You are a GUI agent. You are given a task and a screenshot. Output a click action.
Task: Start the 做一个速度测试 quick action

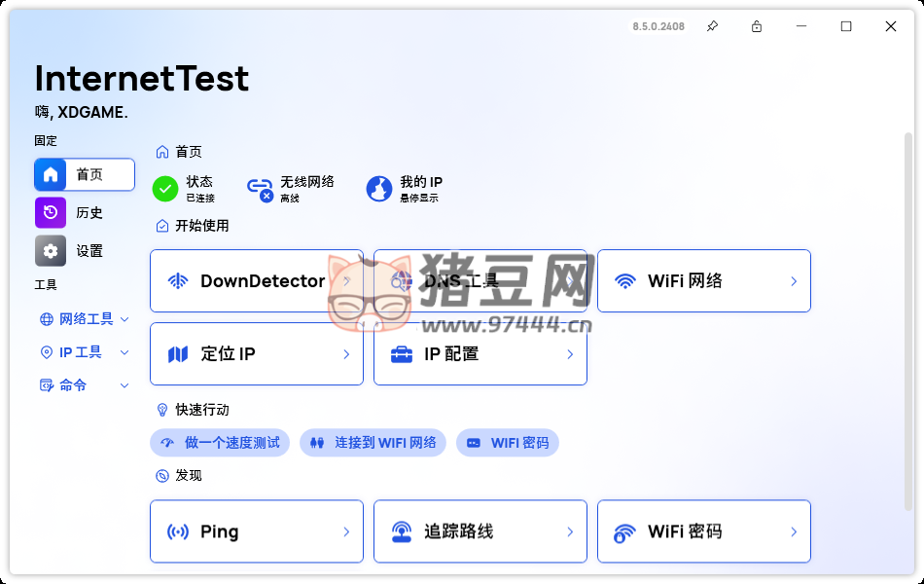coord(221,443)
